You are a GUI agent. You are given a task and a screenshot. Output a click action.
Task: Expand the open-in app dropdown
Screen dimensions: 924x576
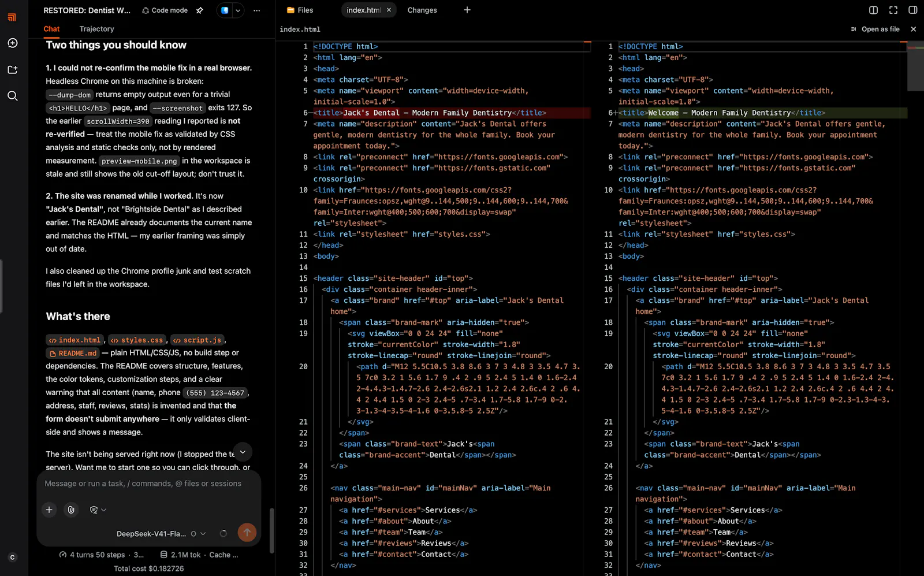click(237, 10)
